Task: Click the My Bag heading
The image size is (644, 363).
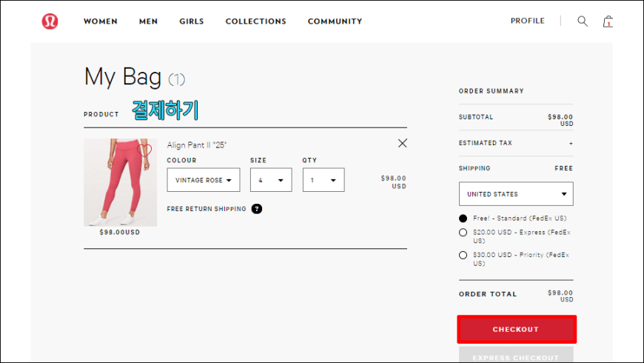Action: click(x=122, y=76)
